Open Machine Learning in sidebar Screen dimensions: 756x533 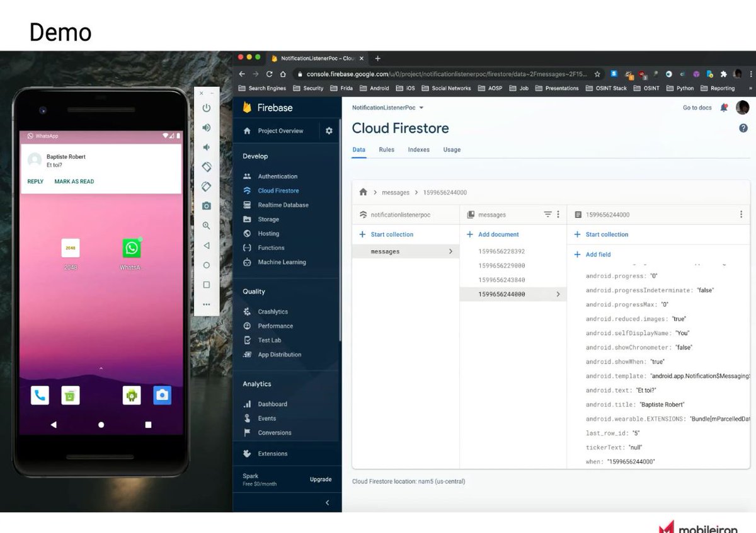click(x=282, y=262)
